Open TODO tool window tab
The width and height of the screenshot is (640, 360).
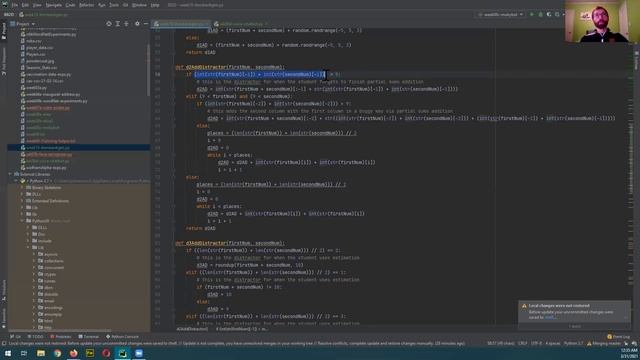36,337
